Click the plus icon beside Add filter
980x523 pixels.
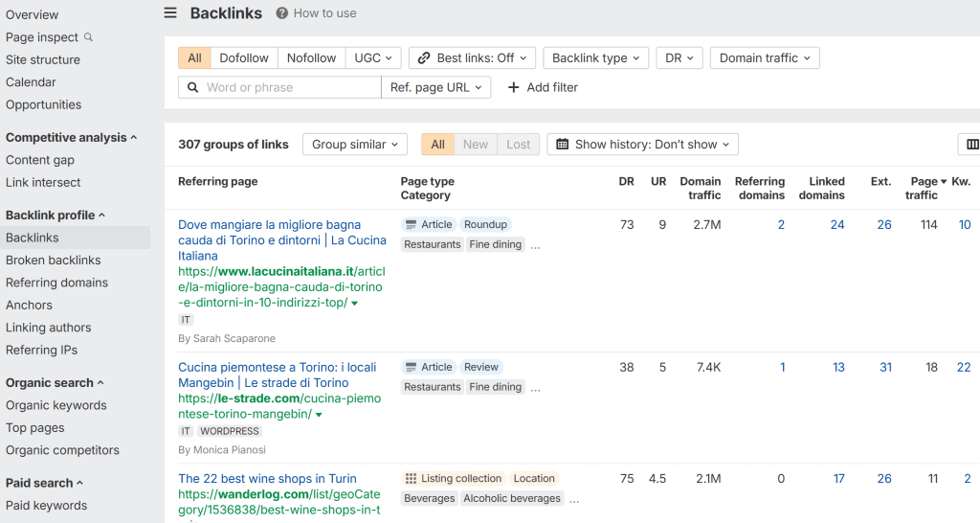(513, 87)
